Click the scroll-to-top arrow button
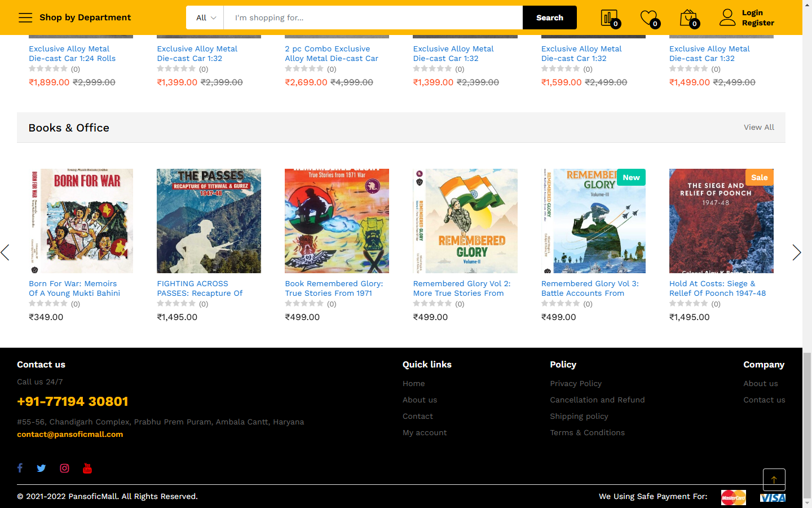 [x=774, y=480]
